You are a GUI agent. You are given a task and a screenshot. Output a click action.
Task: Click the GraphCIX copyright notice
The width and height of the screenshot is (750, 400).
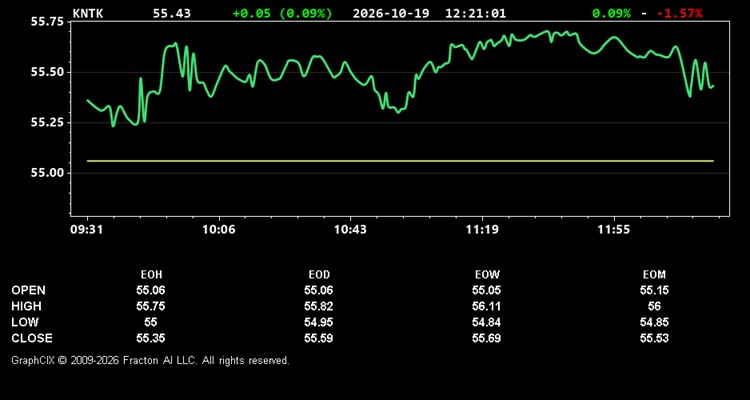(151, 360)
